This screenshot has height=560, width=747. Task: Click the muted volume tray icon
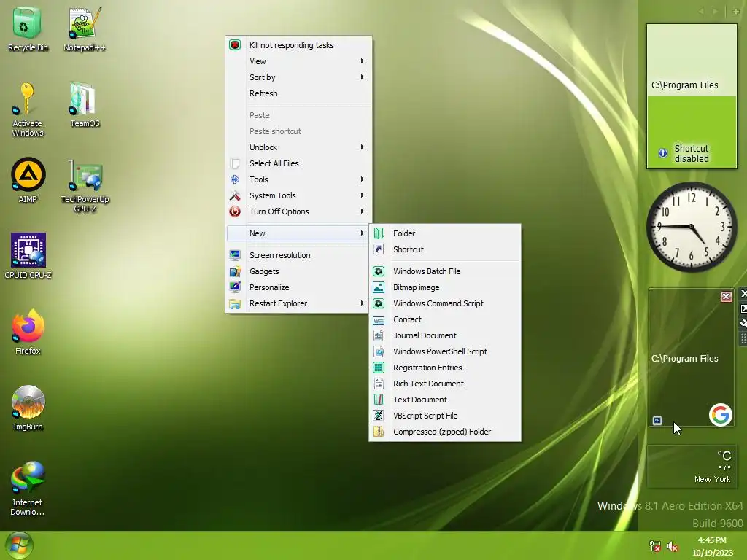[x=672, y=546]
